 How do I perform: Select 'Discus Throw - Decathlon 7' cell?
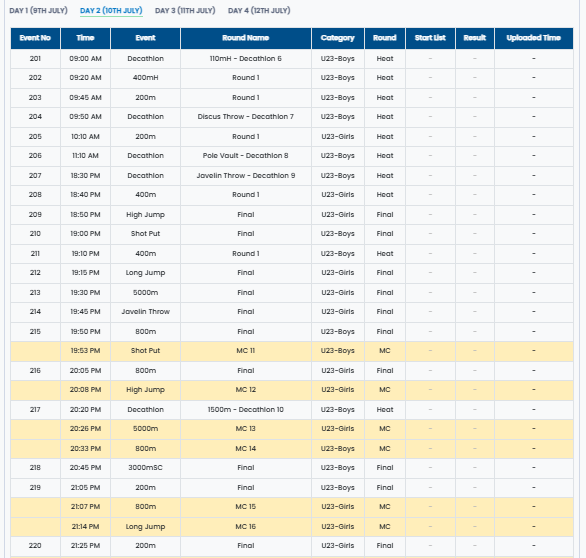[246, 117]
